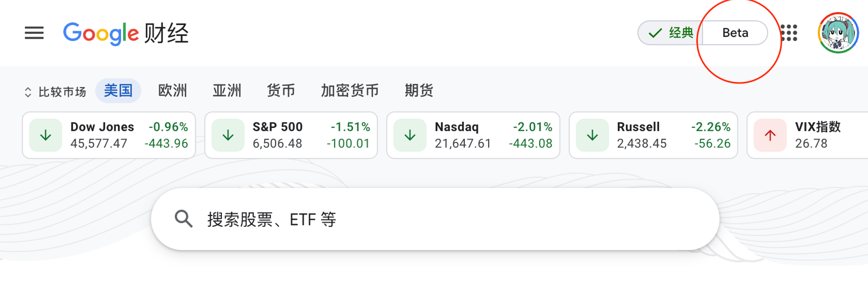
Task: Click the VIX指数 up arrow indicator
Action: pyautogui.click(x=770, y=135)
